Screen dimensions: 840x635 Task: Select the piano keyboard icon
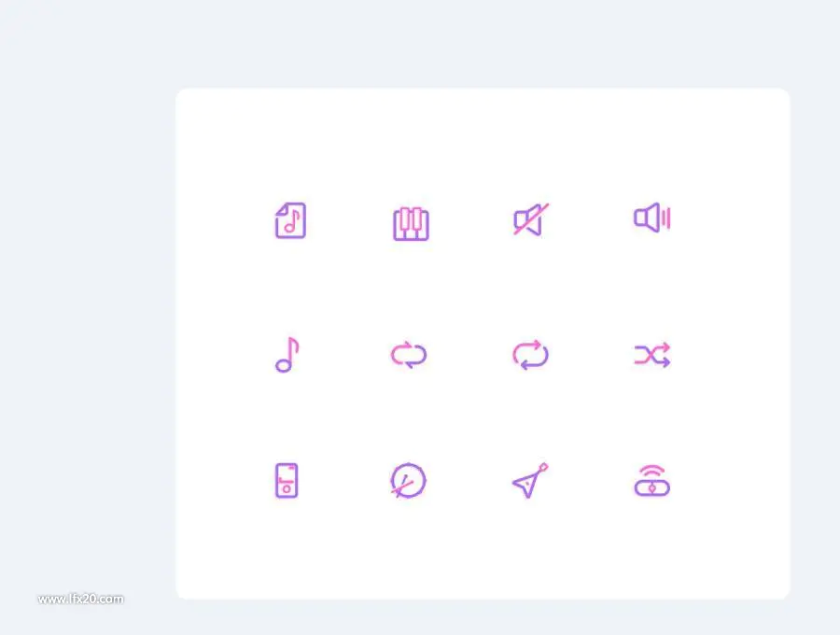(x=411, y=223)
